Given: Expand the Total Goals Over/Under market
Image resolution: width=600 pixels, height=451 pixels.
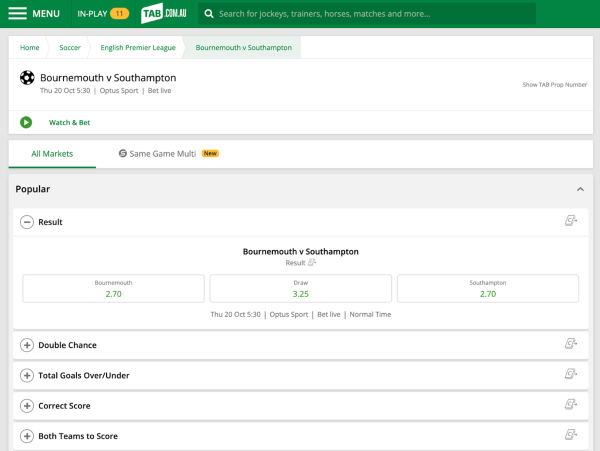Looking at the screenshot, I should click(27, 375).
